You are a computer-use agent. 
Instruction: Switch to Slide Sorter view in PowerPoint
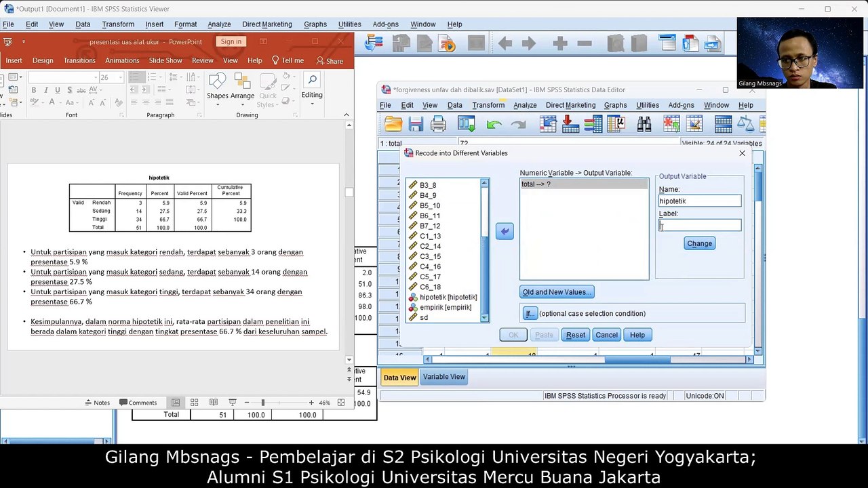click(195, 403)
